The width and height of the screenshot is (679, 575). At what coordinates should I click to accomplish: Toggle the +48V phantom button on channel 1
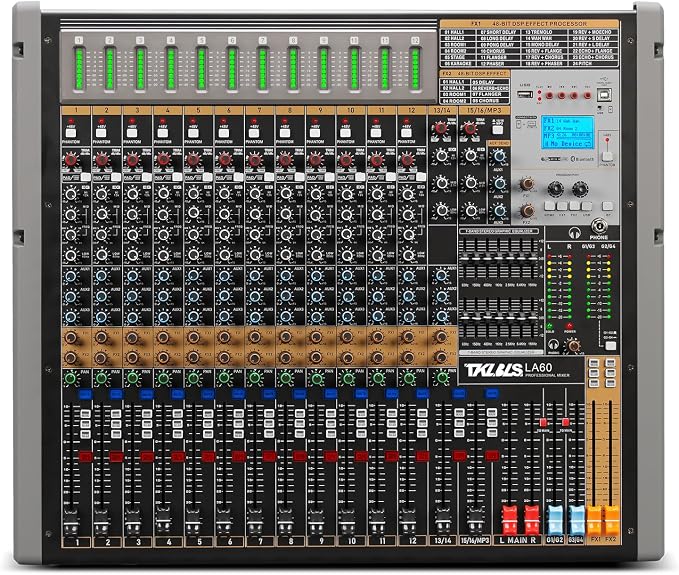tap(70, 132)
